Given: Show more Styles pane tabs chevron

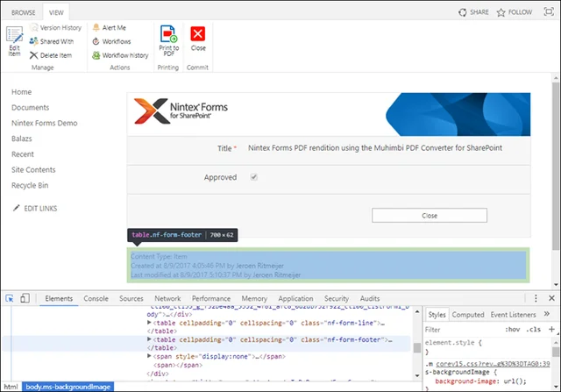Looking at the screenshot, I should [547, 314].
